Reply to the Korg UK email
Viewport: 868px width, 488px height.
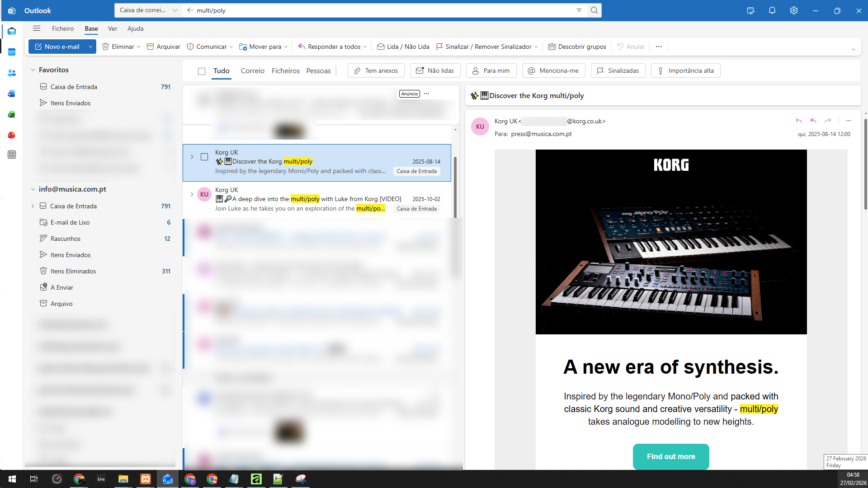click(799, 121)
